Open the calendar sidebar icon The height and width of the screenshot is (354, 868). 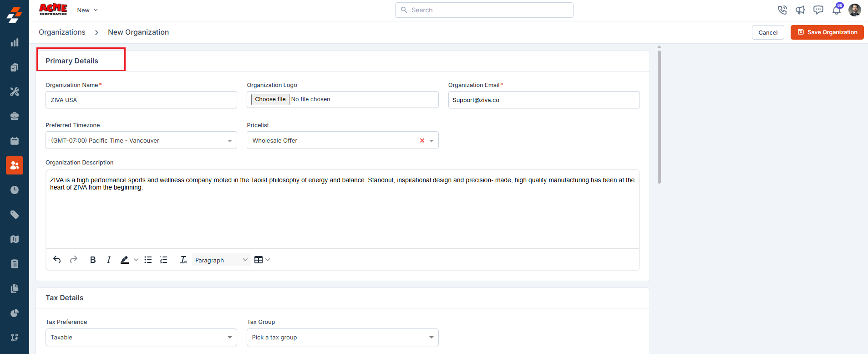(x=15, y=141)
